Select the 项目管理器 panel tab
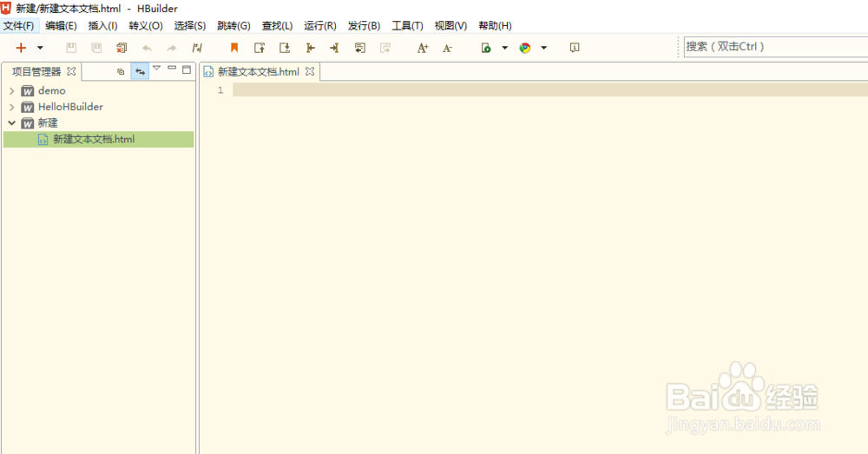Image resolution: width=868 pixels, height=454 pixels. pos(36,72)
